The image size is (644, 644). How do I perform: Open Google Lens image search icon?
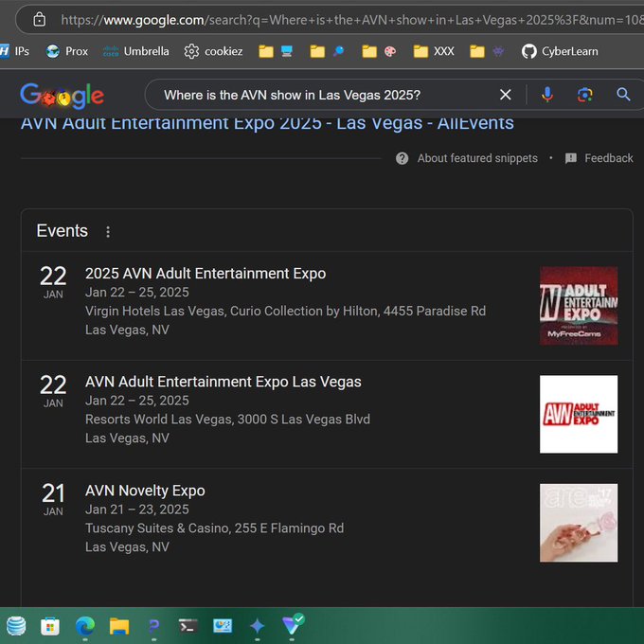click(585, 95)
